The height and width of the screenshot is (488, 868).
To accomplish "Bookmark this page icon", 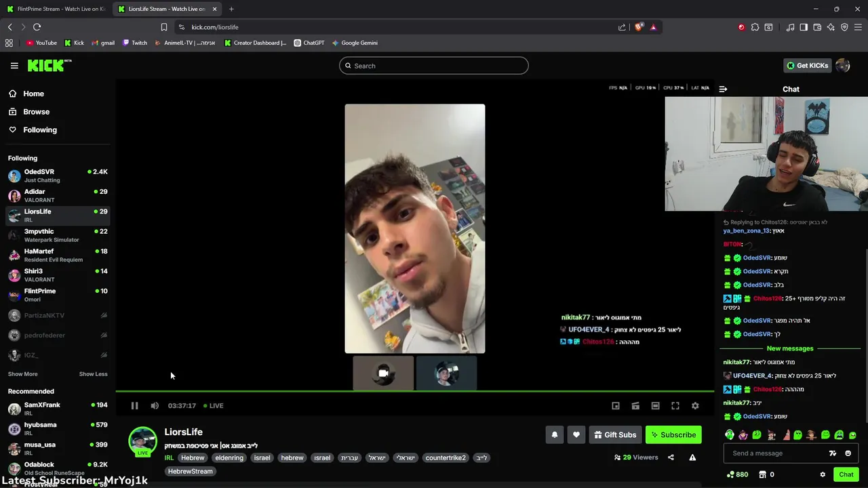I will pos(164,27).
